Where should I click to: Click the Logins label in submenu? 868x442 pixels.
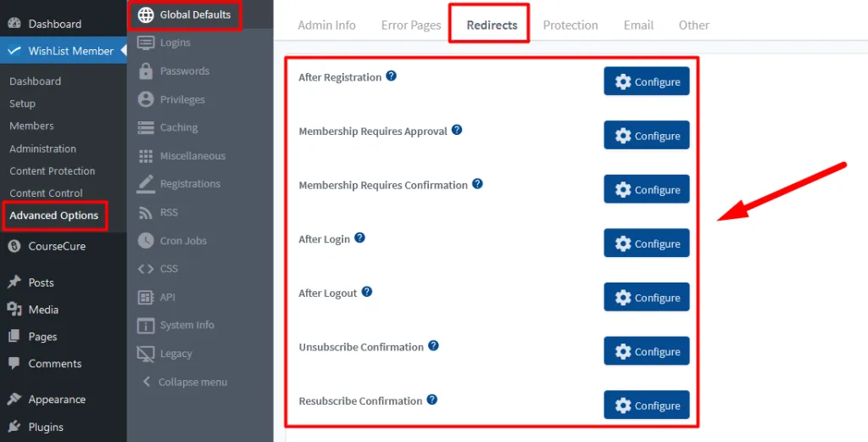[175, 42]
